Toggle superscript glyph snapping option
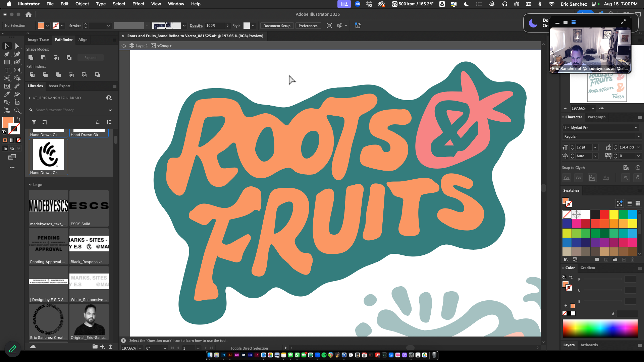The width and height of the screenshot is (644, 362). (x=638, y=178)
